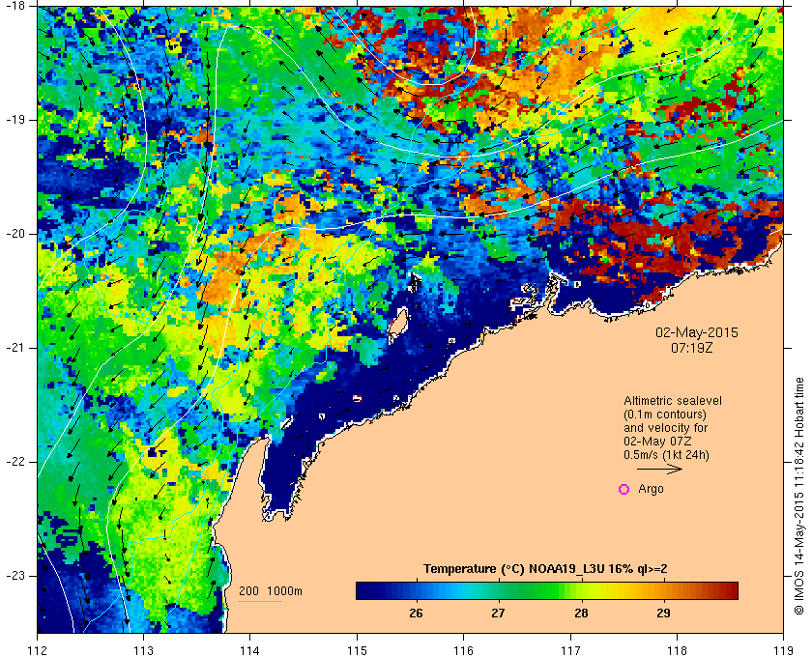
Task: Click latitude axis label -22
Action: tap(14, 461)
